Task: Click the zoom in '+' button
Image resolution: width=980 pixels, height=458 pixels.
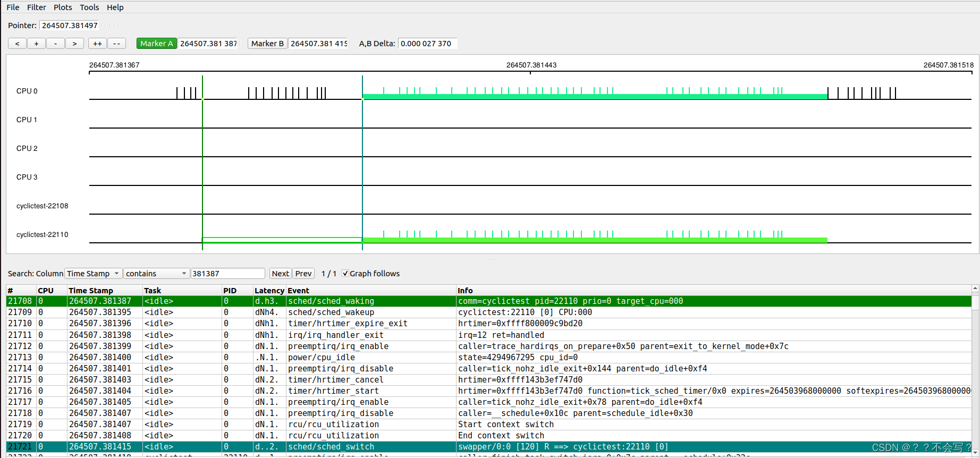Action: coord(36,44)
